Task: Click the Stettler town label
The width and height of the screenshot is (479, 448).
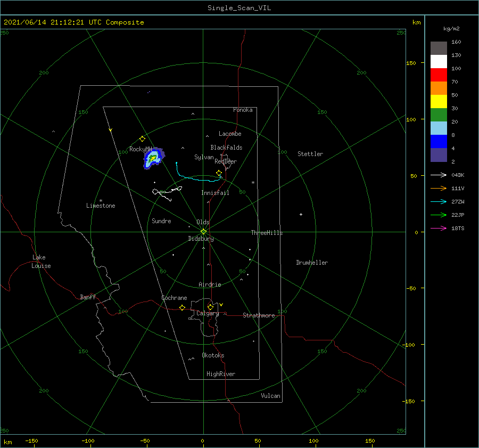Action: point(310,154)
